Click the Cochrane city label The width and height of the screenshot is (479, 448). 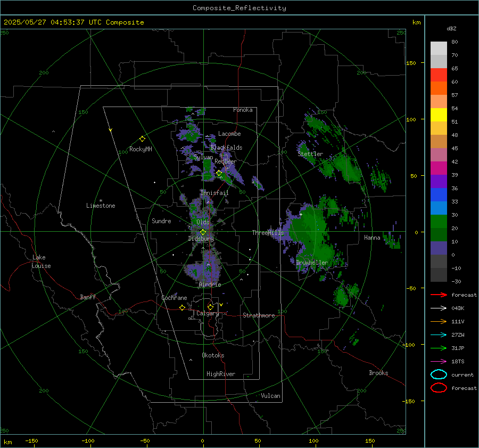174,298
